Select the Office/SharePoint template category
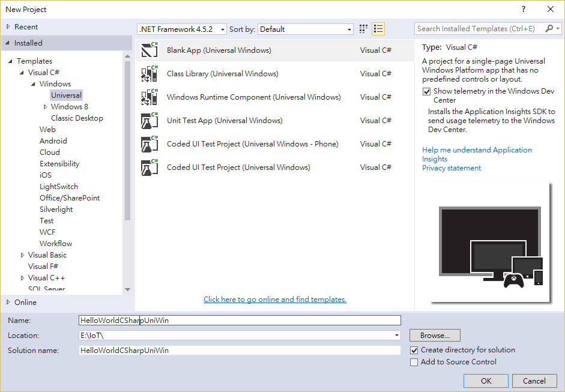 [x=70, y=198]
